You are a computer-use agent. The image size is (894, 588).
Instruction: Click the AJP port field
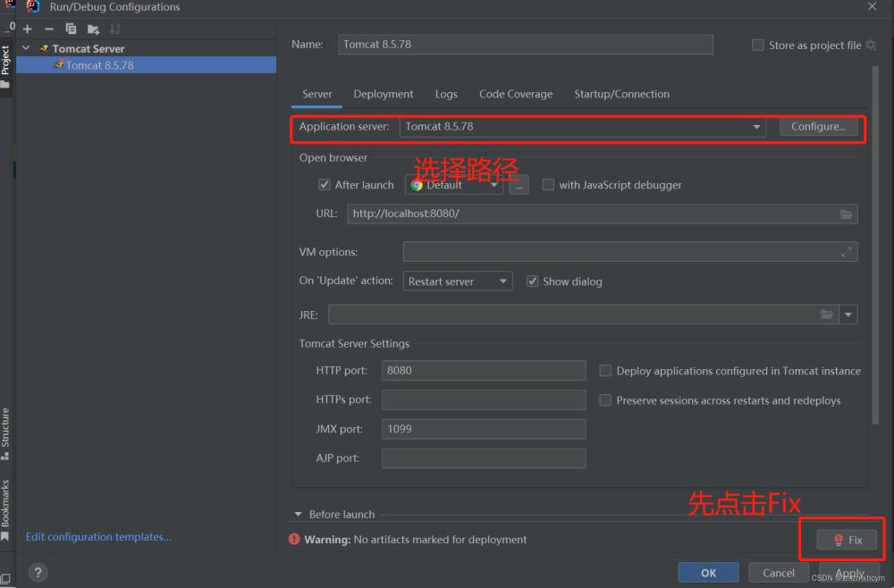(x=484, y=458)
